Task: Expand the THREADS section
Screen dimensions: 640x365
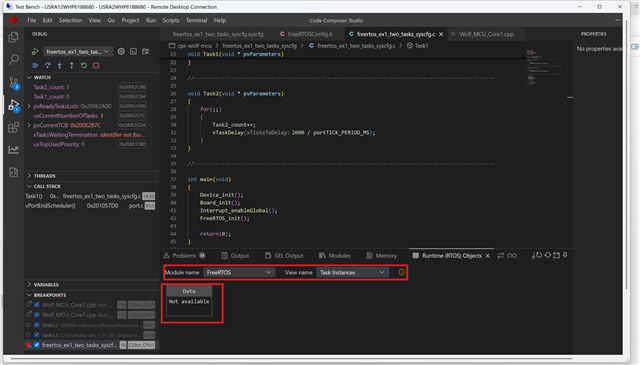Action: (x=44, y=176)
